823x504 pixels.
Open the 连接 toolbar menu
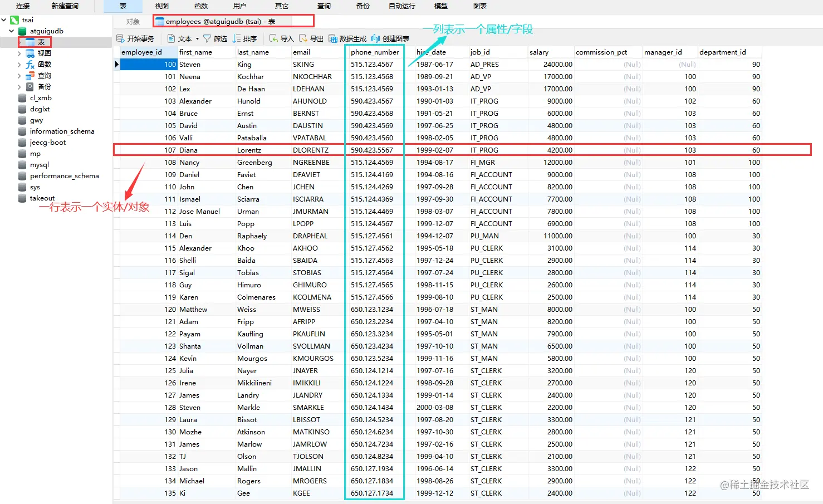23,6
